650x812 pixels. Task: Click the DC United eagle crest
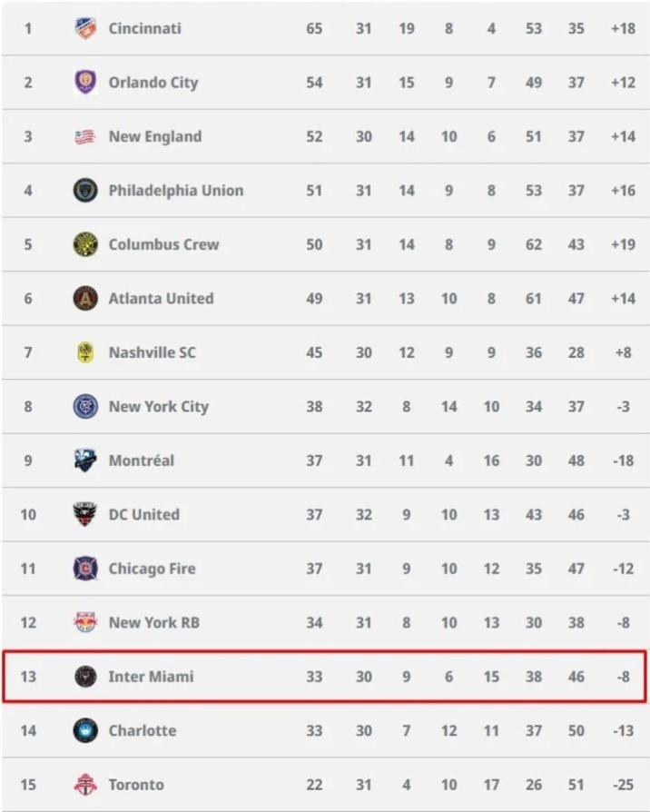85,514
